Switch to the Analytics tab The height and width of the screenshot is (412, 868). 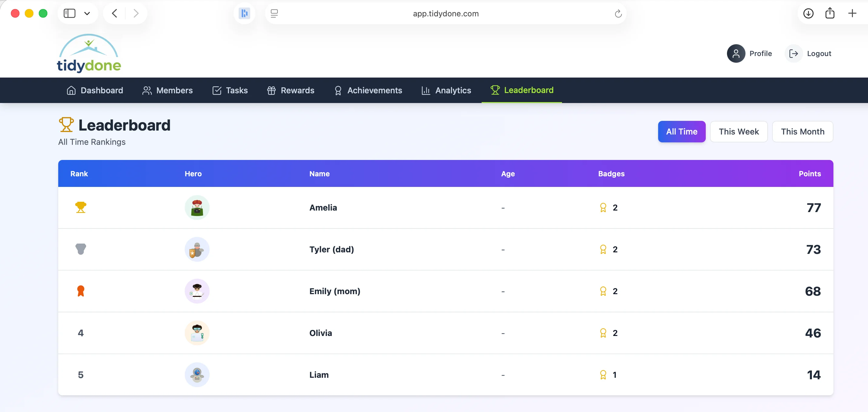pyautogui.click(x=446, y=90)
